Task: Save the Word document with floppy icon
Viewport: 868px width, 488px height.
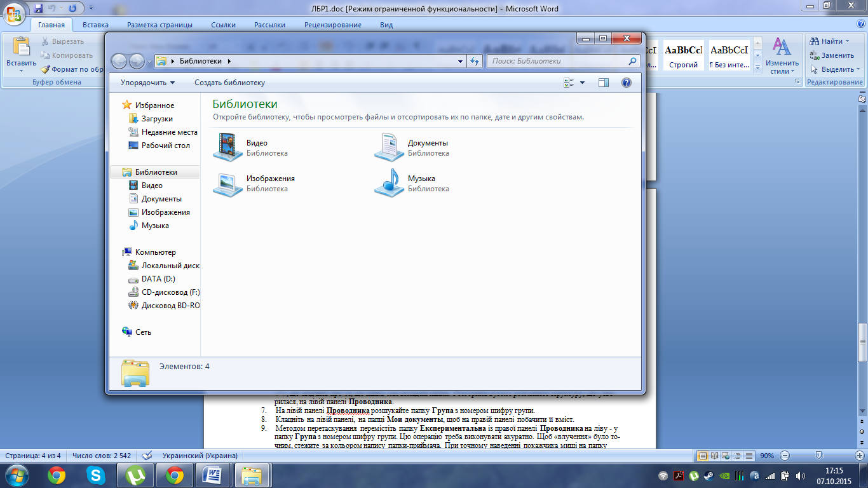Action: [38, 8]
